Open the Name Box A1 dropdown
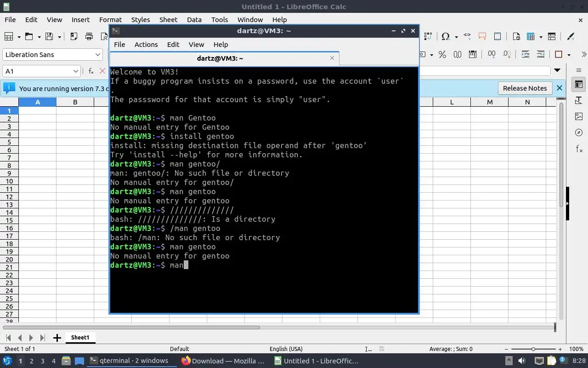588x368 pixels. pyautogui.click(x=76, y=71)
